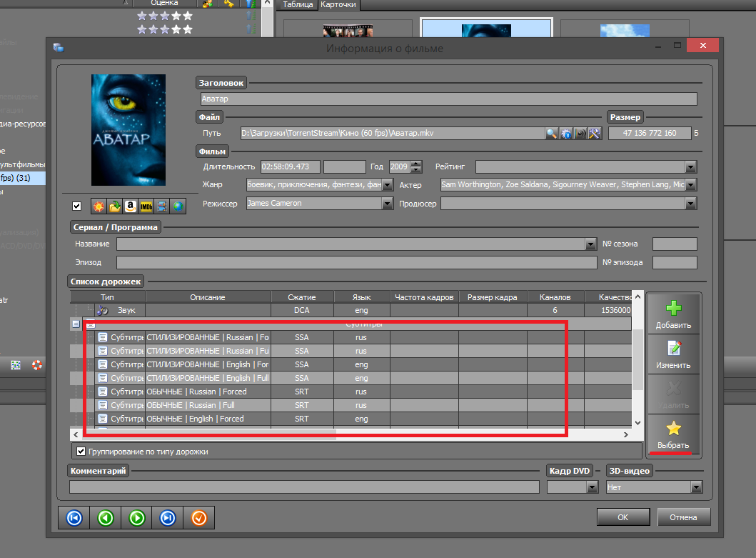Click the Язык column header
756x558 pixels.
point(362,297)
